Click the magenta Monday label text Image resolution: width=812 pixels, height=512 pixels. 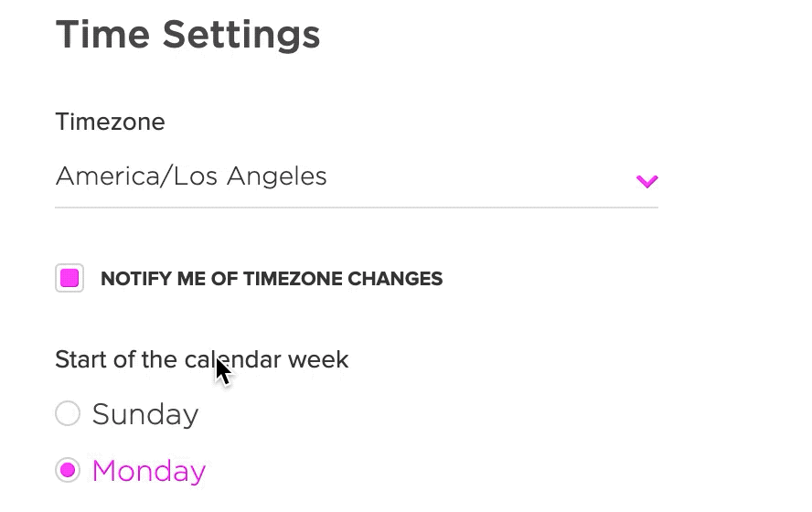coord(148,471)
